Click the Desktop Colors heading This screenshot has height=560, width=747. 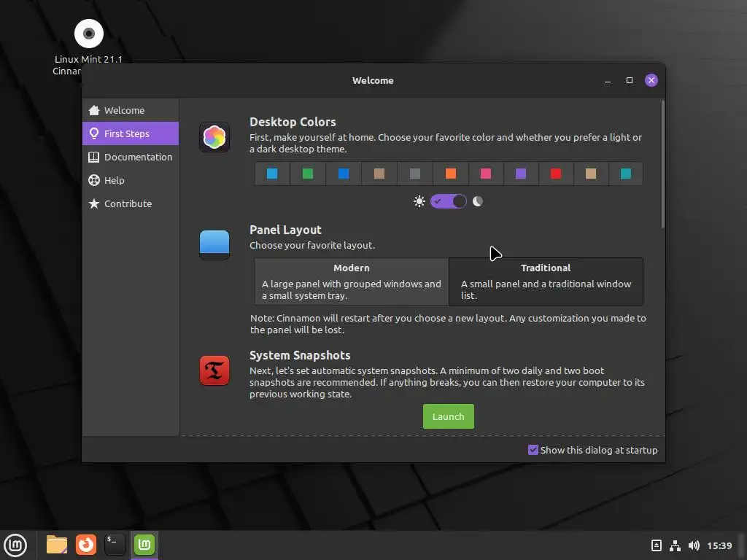(293, 122)
